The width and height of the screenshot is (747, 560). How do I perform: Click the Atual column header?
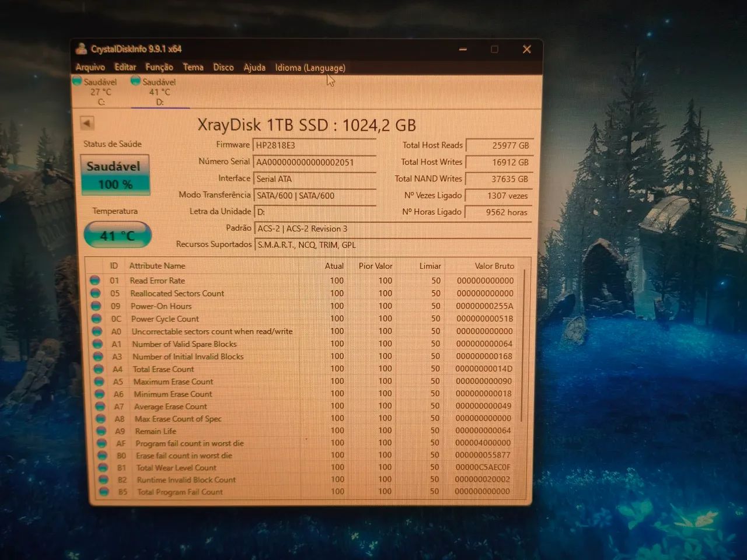[334, 266]
